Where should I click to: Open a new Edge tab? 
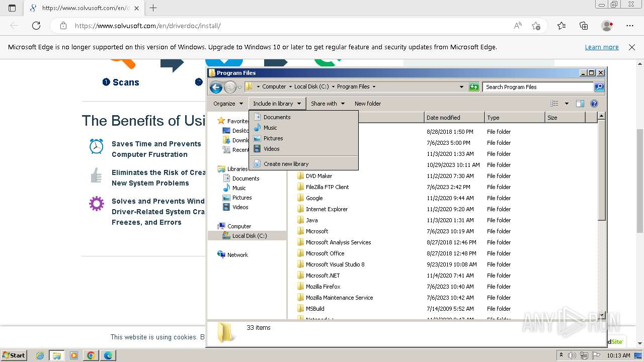click(153, 8)
